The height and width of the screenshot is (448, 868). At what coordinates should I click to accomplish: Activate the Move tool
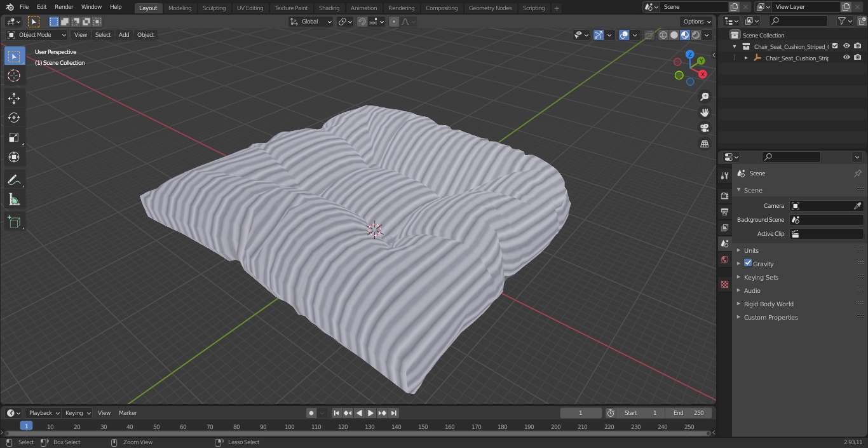click(x=14, y=98)
